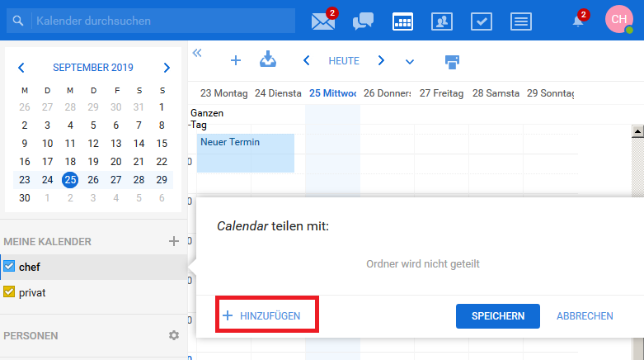The width and height of the screenshot is (644, 360).
Task: Go to previous month in mini calendar
Action: 21,68
